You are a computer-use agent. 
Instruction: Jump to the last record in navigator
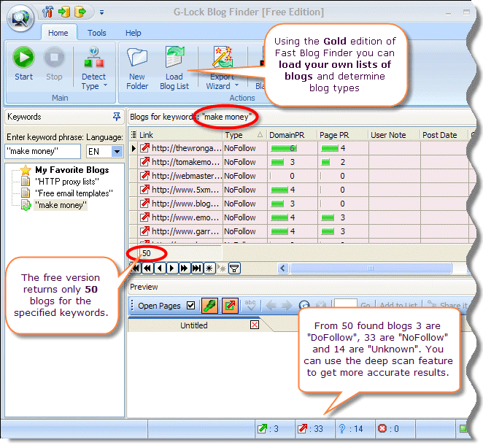pos(196,268)
